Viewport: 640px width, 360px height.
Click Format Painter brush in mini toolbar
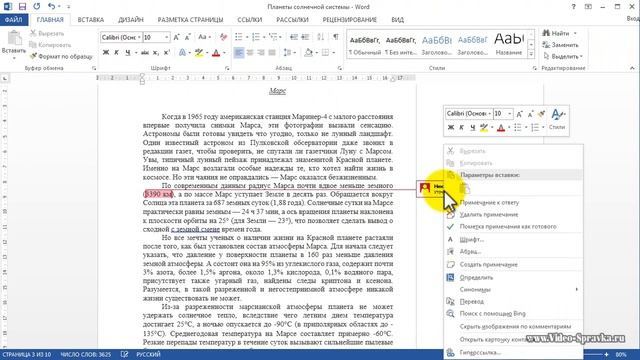pyautogui.click(x=542, y=114)
